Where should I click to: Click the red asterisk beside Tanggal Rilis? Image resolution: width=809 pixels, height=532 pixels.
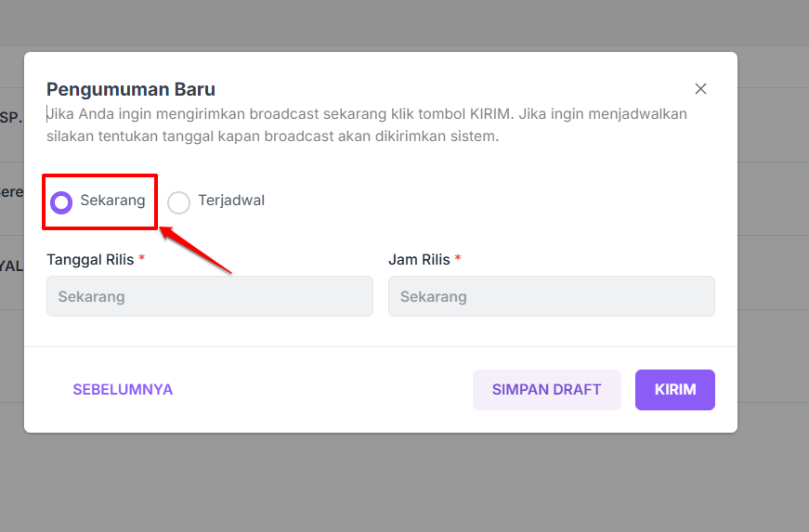point(142,259)
